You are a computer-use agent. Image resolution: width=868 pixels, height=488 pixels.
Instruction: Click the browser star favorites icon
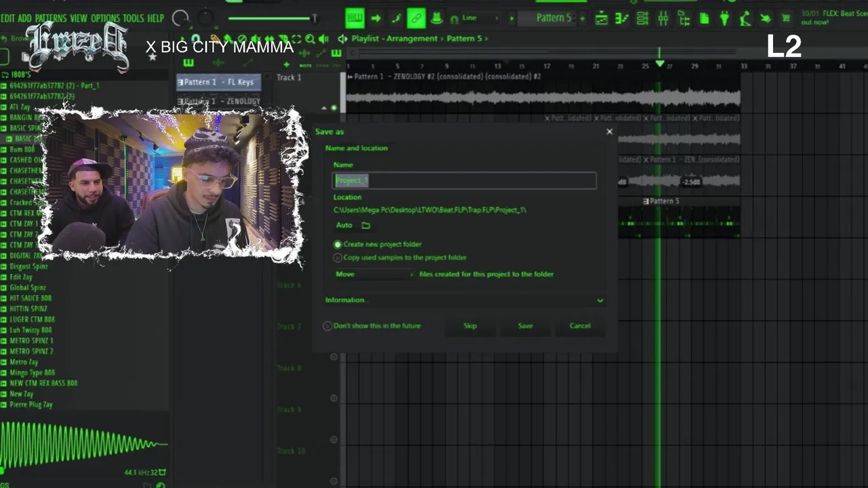(153, 57)
